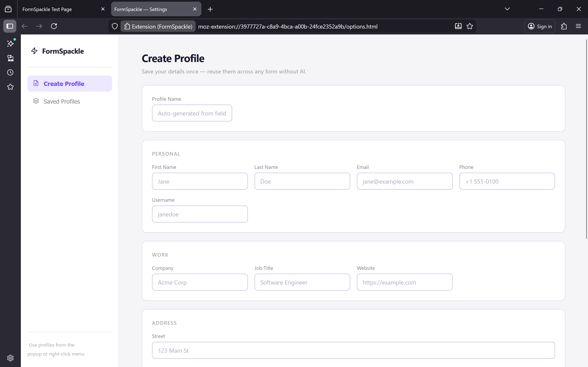Open Bookmarks star in the sidebar
588x367 pixels.
[x=10, y=87]
